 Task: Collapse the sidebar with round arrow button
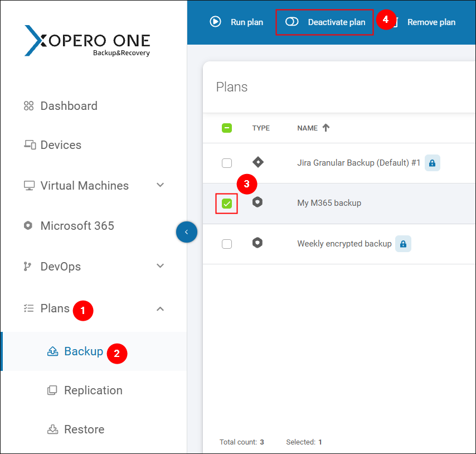pyautogui.click(x=186, y=232)
